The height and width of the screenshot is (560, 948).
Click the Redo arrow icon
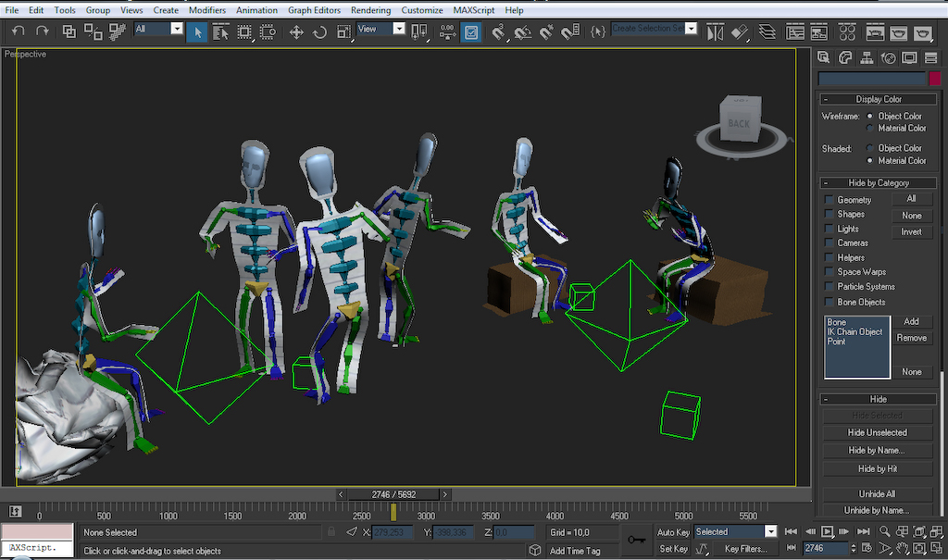coord(42,31)
